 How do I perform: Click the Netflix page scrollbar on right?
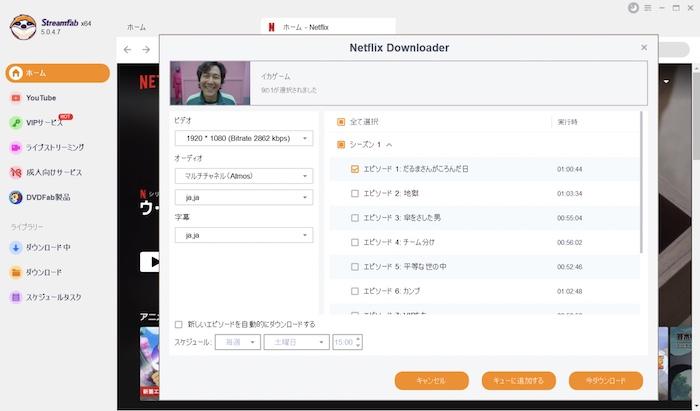point(696,116)
